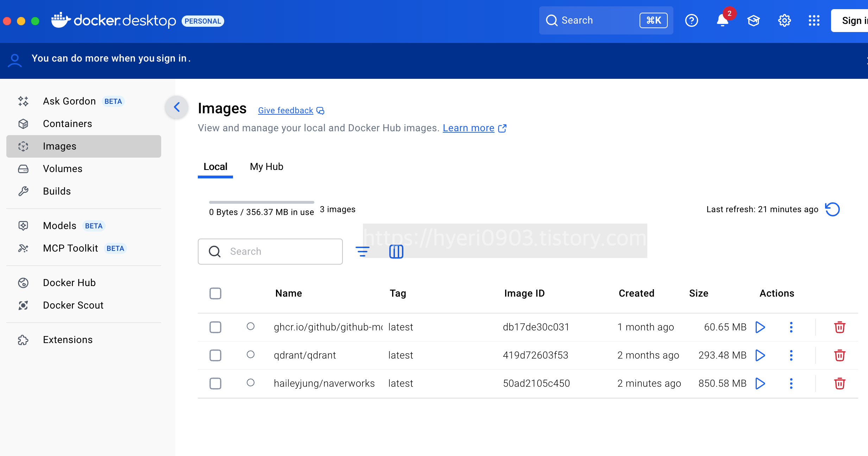Switch to the My Hub tab
This screenshot has width=868, height=456.
(x=266, y=167)
